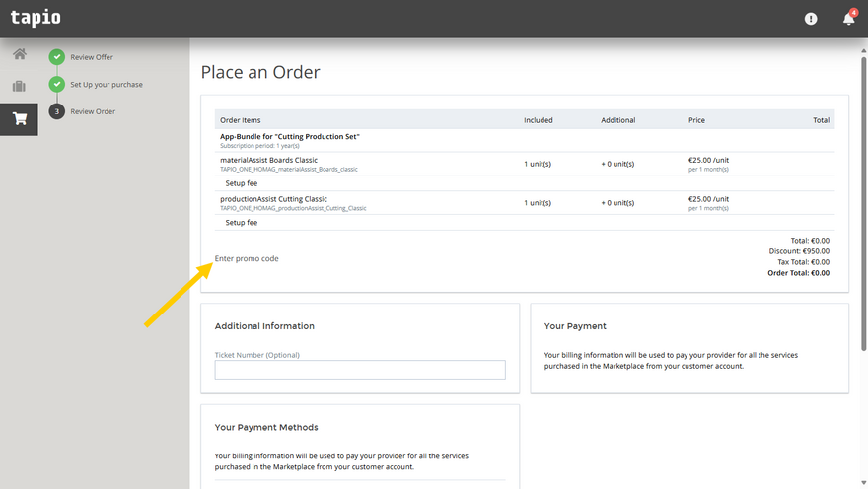Image resolution: width=868 pixels, height=489 pixels.
Task: Click the Set Up your purchase checkmark
Action: point(56,84)
